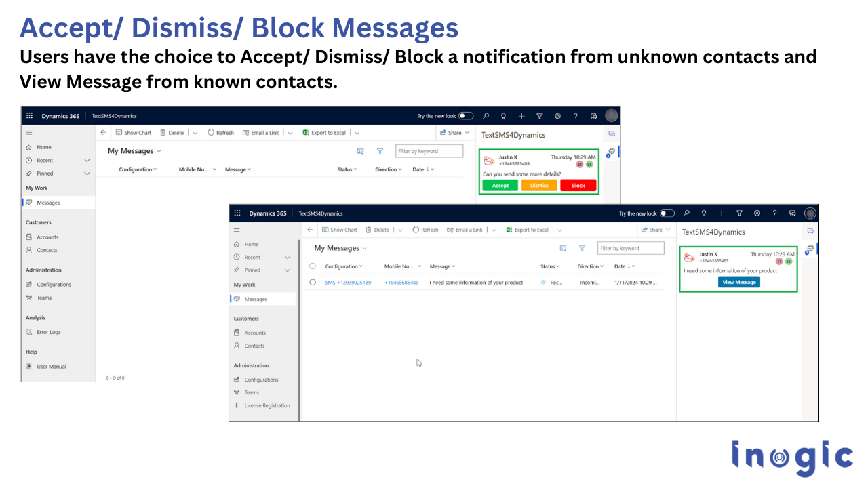The image size is (868, 488).
Task: Click edit columns icon in front window
Action: 563,248
